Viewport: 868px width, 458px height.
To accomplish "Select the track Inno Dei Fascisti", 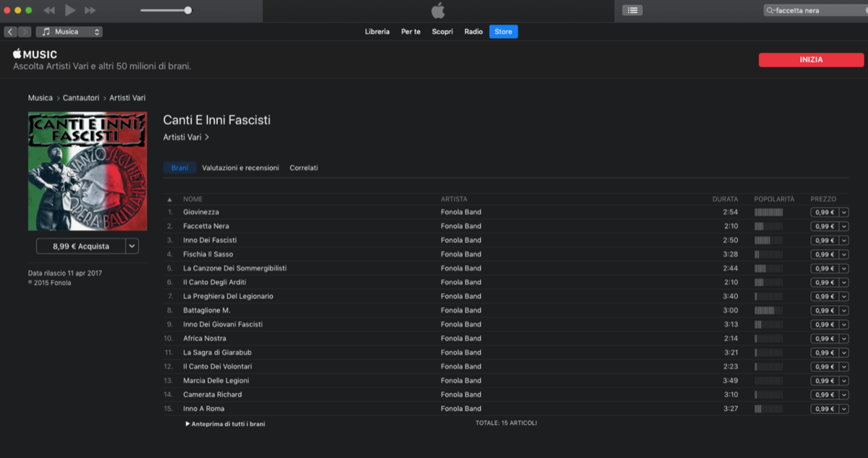I will click(x=210, y=240).
